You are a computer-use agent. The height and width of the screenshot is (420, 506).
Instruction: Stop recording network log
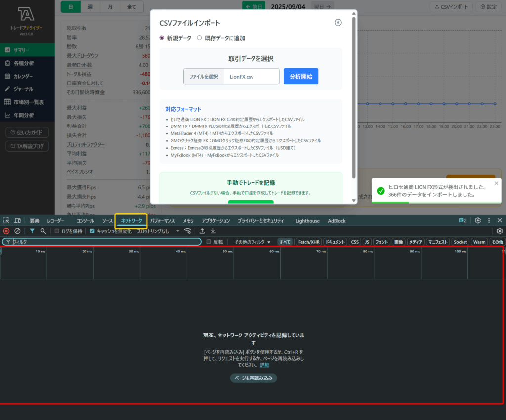pyautogui.click(x=6, y=231)
